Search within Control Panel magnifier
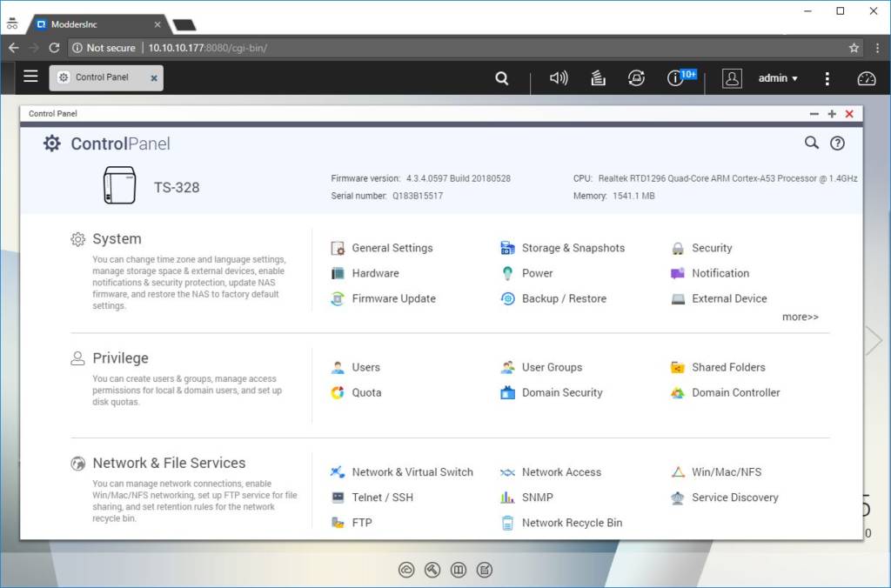 click(812, 143)
